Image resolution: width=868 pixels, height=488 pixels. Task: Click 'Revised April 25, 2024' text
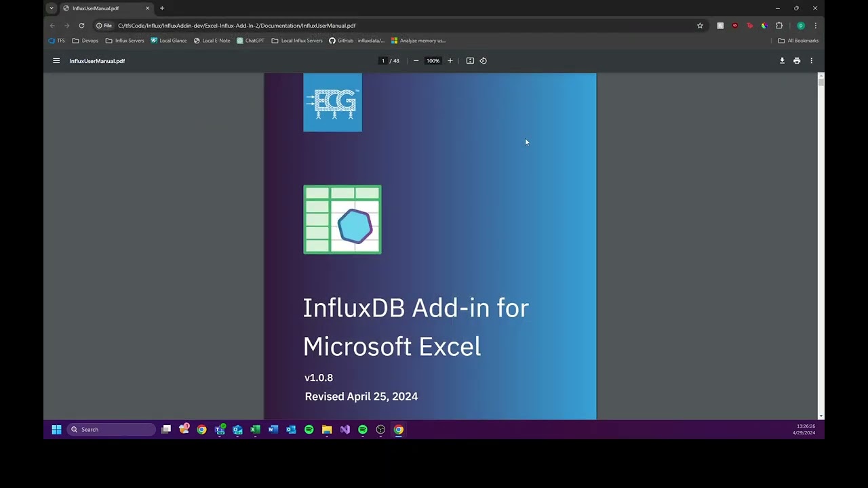pyautogui.click(x=361, y=396)
